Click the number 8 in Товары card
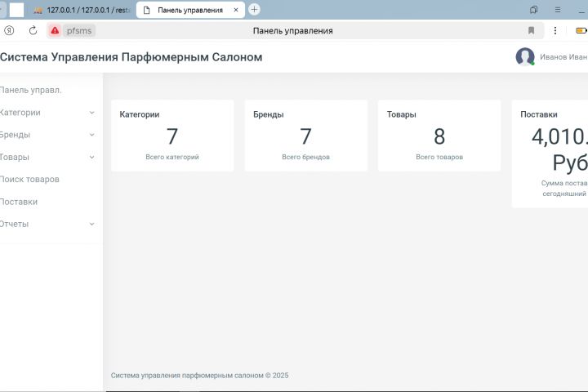The width and height of the screenshot is (588, 392). (x=439, y=136)
